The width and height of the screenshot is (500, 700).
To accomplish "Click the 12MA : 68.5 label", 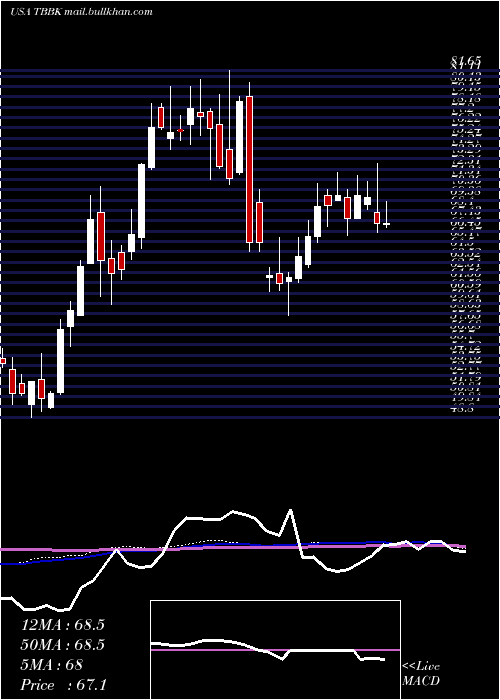I will point(63,625).
